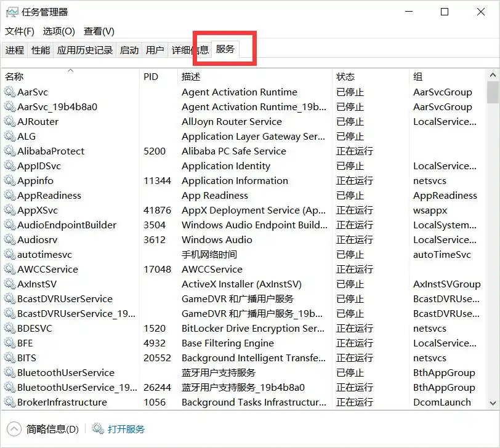The height and width of the screenshot is (448, 500).
Task: Click the gear icon beside Audiosrv
Action: click(10, 239)
